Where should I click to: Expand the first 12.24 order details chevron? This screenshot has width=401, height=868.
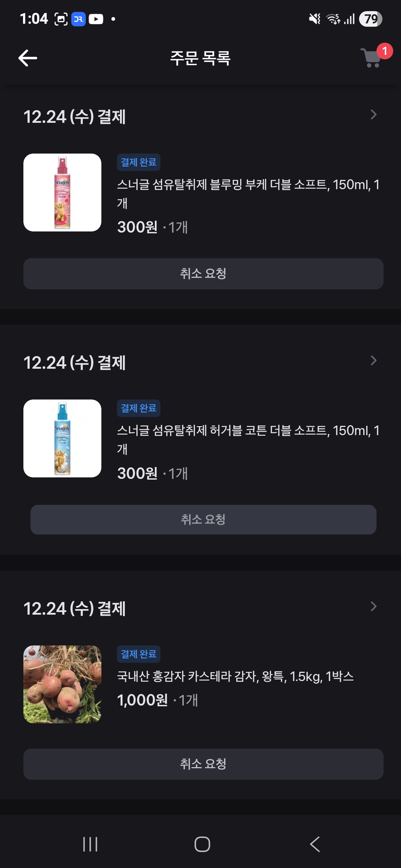pyautogui.click(x=374, y=115)
